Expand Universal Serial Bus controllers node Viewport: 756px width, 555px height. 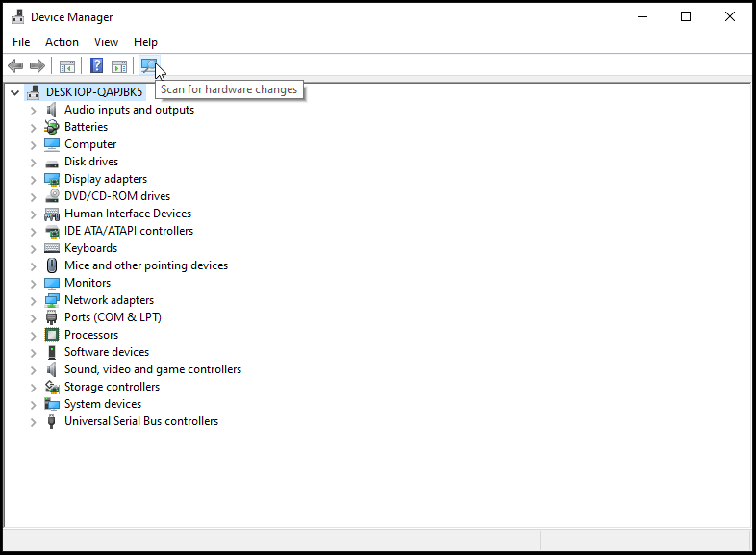click(x=33, y=422)
